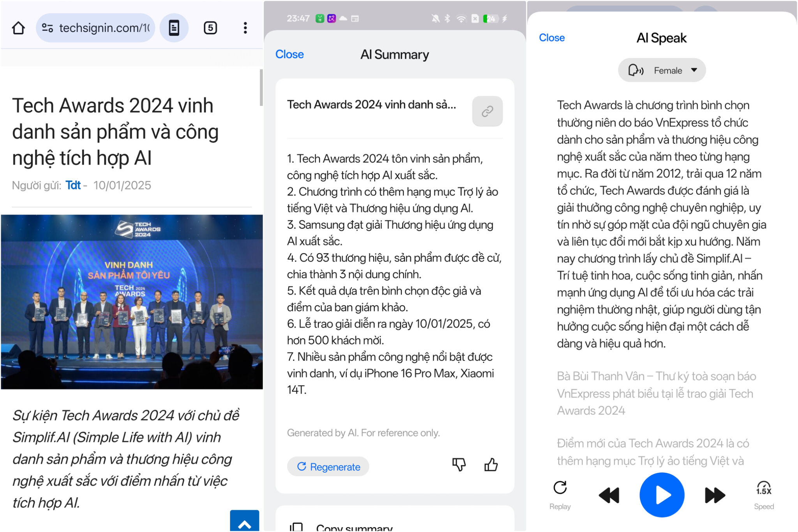Open the tab switcher showing 5 tabs
Screen dimensions: 798x532
pyautogui.click(x=210, y=28)
